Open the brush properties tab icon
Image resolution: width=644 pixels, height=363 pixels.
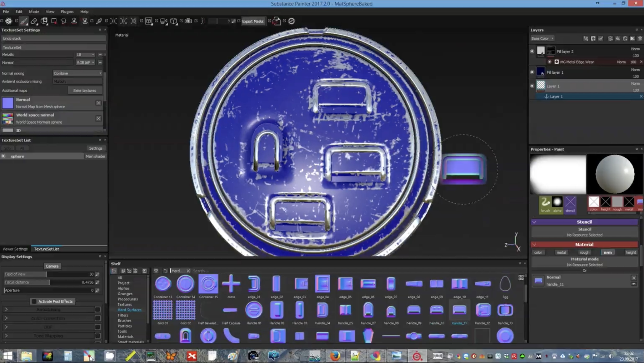click(x=545, y=205)
